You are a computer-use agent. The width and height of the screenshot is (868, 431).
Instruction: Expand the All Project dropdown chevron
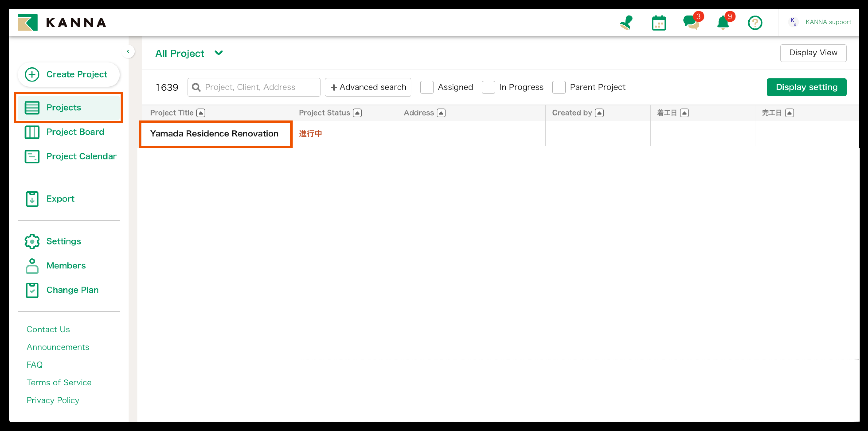tap(219, 53)
